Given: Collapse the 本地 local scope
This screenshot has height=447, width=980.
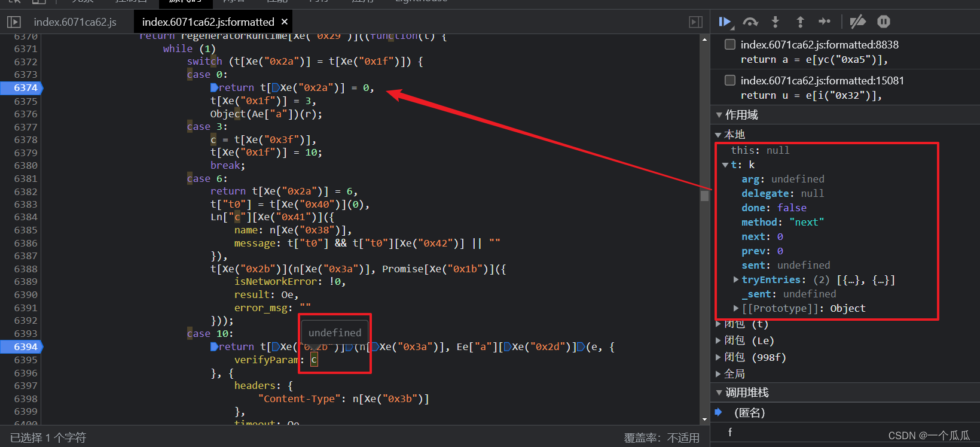Looking at the screenshot, I should (x=718, y=135).
